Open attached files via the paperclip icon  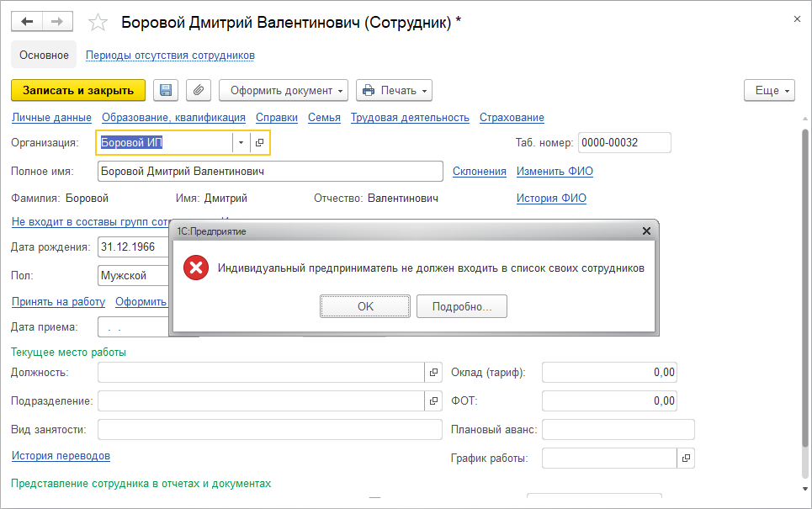pyautogui.click(x=198, y=90)
